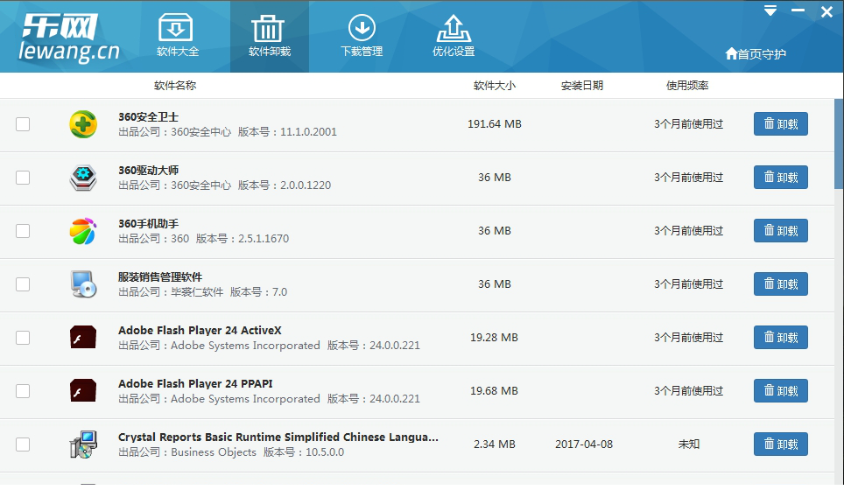Click the 360安全卫士 app icon
Screen dimensions: 844x504
tap(83, 124)
